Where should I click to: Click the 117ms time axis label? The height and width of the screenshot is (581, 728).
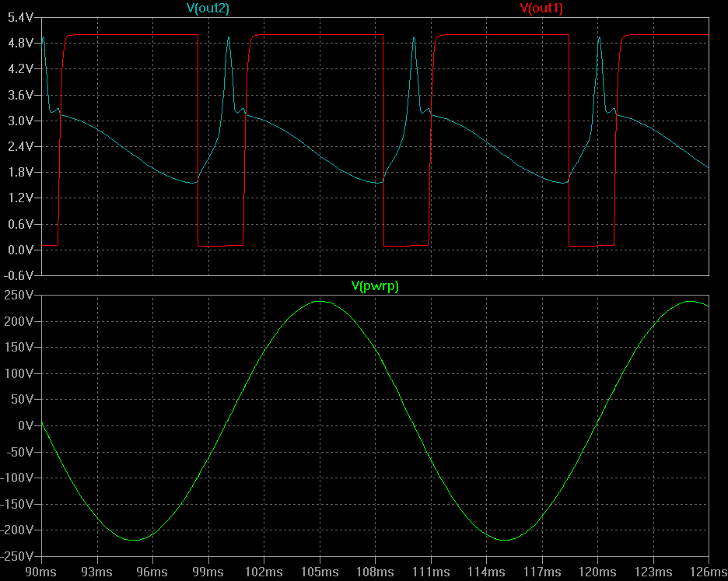[542, 572]
